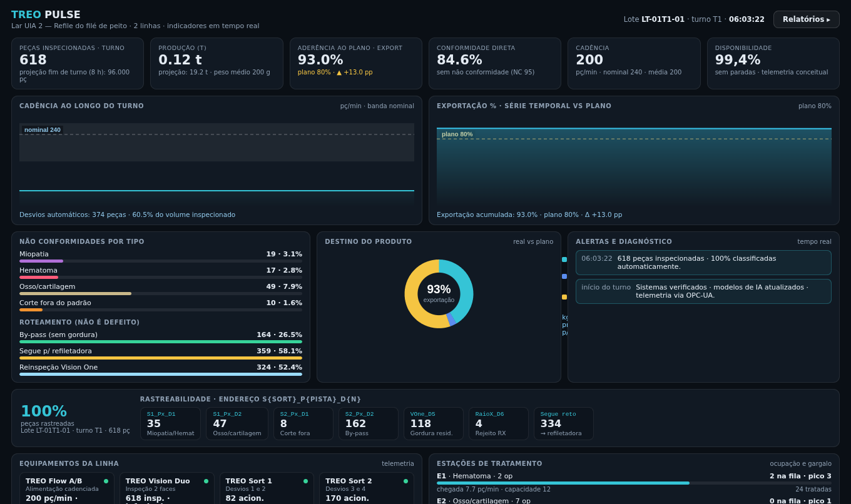Open the VOne_D5 Gordura resid. card
Screen dimensions: 851x504
(434, 424)
